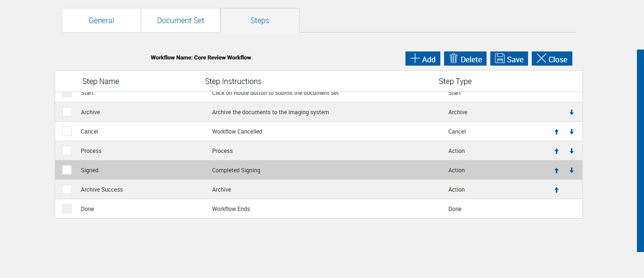The height and width of the screenshot is (278, 644).
Task: Move Process step down
Action: [x=571, y=151]
